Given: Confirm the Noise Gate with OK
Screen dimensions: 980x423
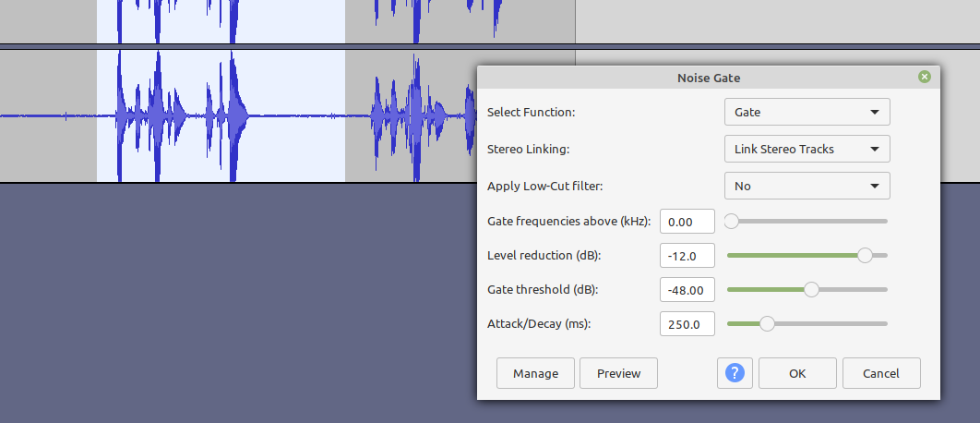Looking at the screenshot, I should [x=797, y=373].
